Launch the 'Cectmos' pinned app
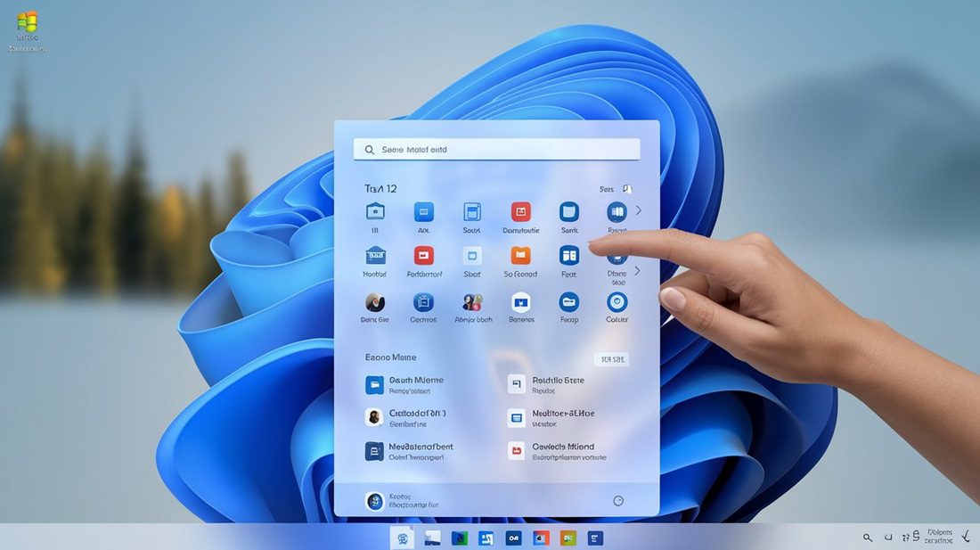This screenshot has width=980, height=550. tap(424, 302)
